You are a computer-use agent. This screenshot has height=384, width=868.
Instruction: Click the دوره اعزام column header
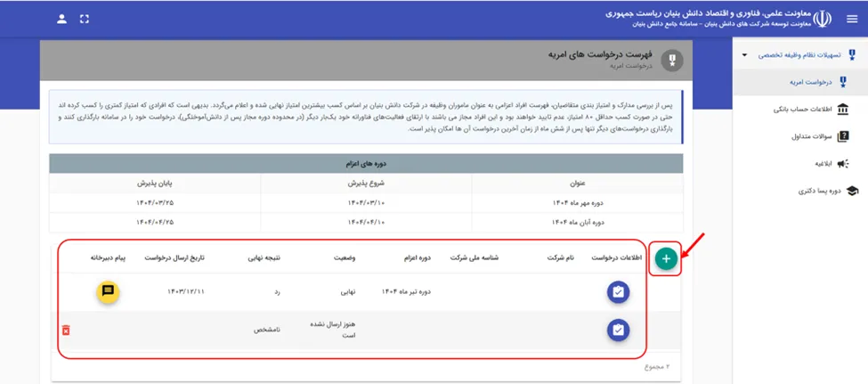[x=416, y=258]
